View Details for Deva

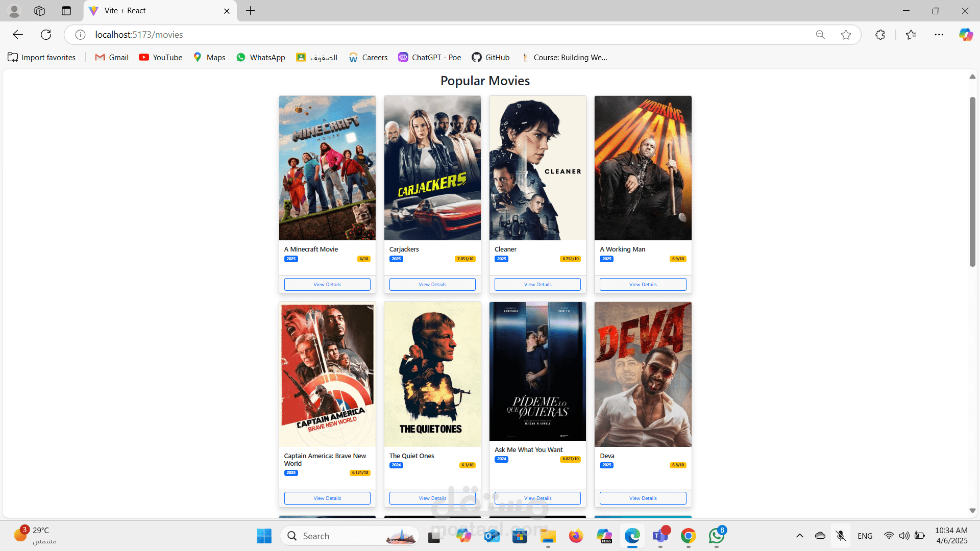coord(643,498)
